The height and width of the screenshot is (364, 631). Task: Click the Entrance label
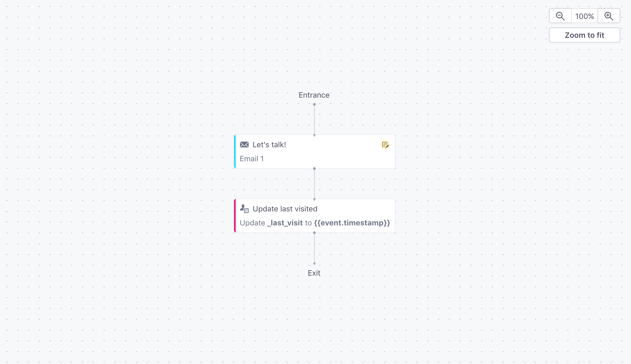point(314,95)
